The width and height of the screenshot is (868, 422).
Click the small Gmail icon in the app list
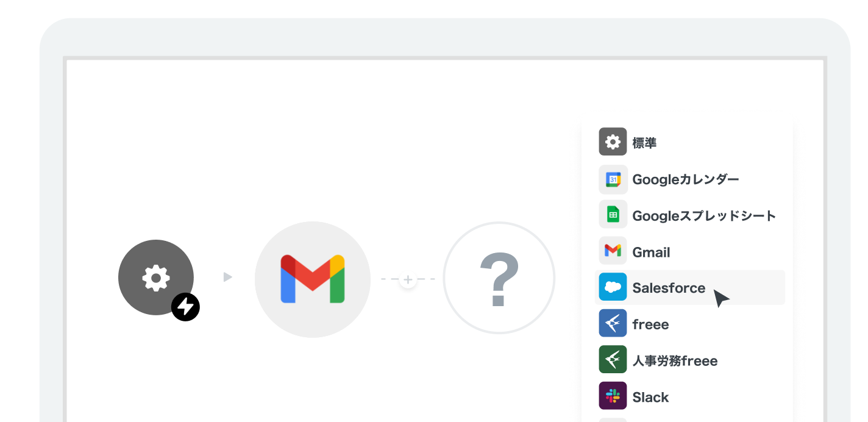(x=613, y=251)
